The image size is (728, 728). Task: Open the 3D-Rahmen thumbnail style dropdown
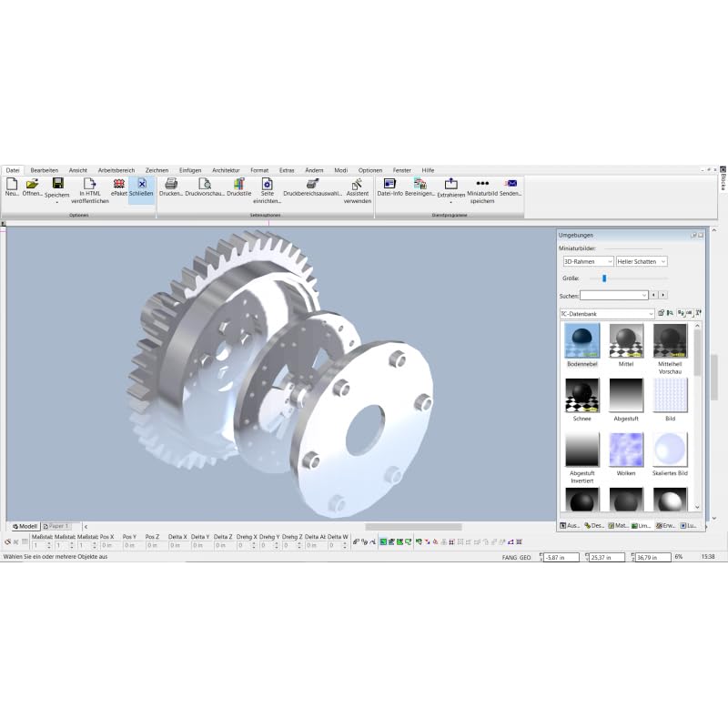(x=588, y=261)
